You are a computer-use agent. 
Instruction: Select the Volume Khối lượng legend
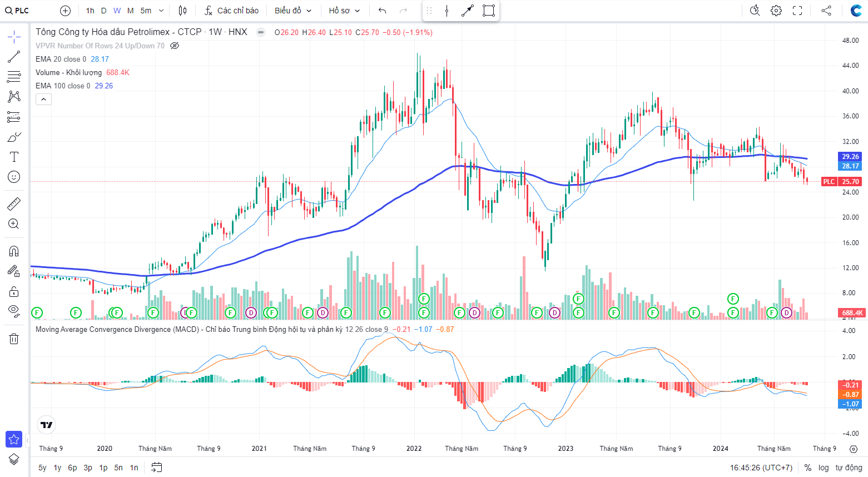coord(68,72)
